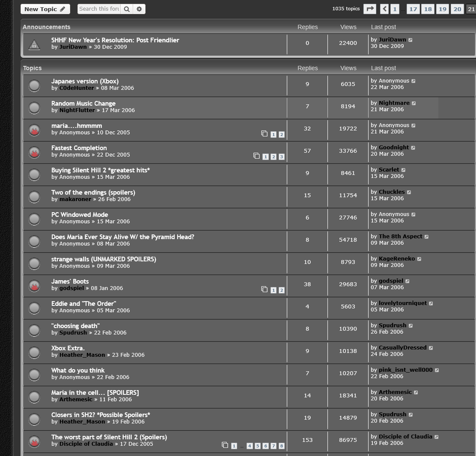The height and width of the screenshot is (456, 476).
Task: Focus the Search this forum field
Action: click(x=99, y=9)
